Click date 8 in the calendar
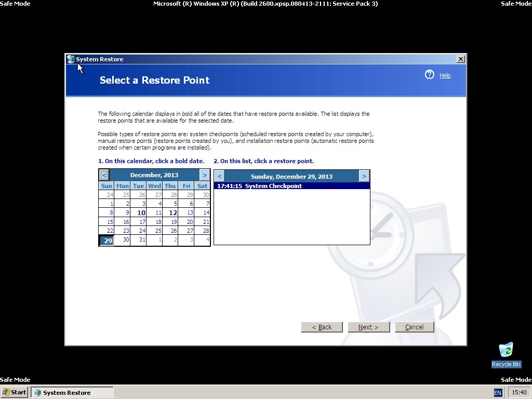 pos(107,212)
